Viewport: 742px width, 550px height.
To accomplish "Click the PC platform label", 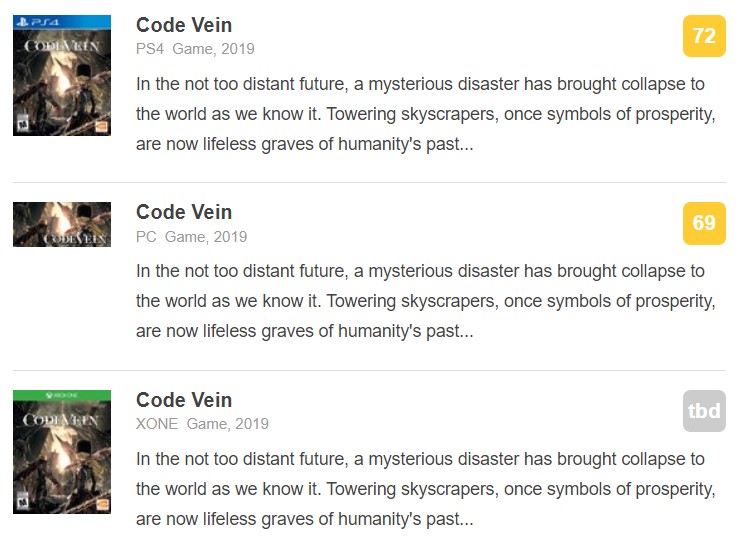I will [146, 237].
